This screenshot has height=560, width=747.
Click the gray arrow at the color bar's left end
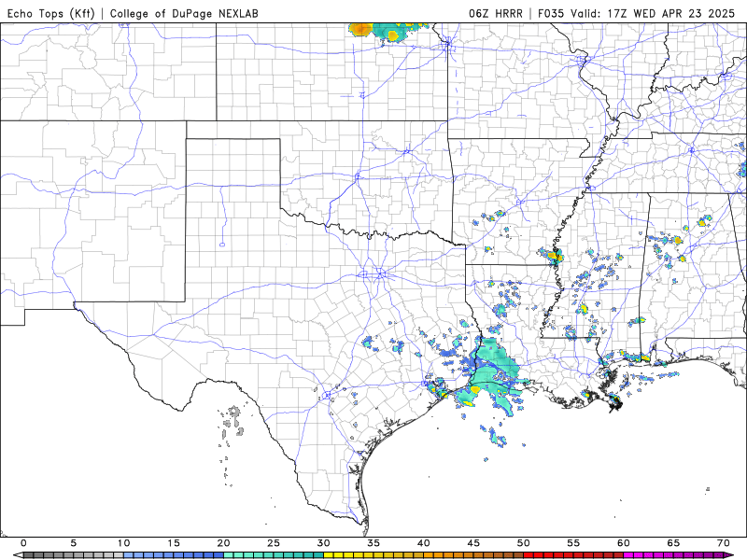[x=18, y=555]
